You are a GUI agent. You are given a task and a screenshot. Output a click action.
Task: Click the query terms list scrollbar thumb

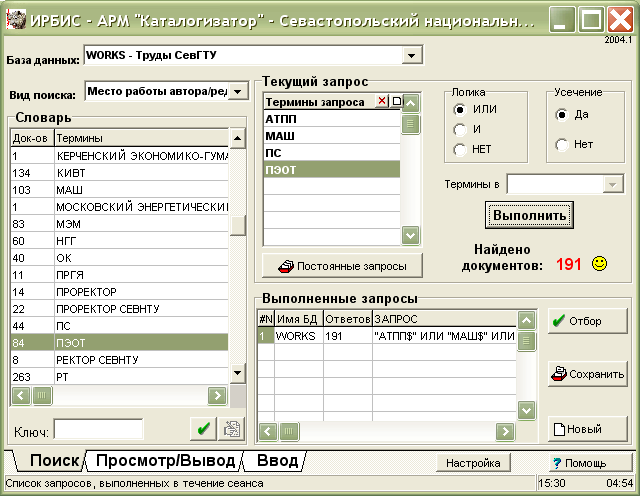(410, 124)
